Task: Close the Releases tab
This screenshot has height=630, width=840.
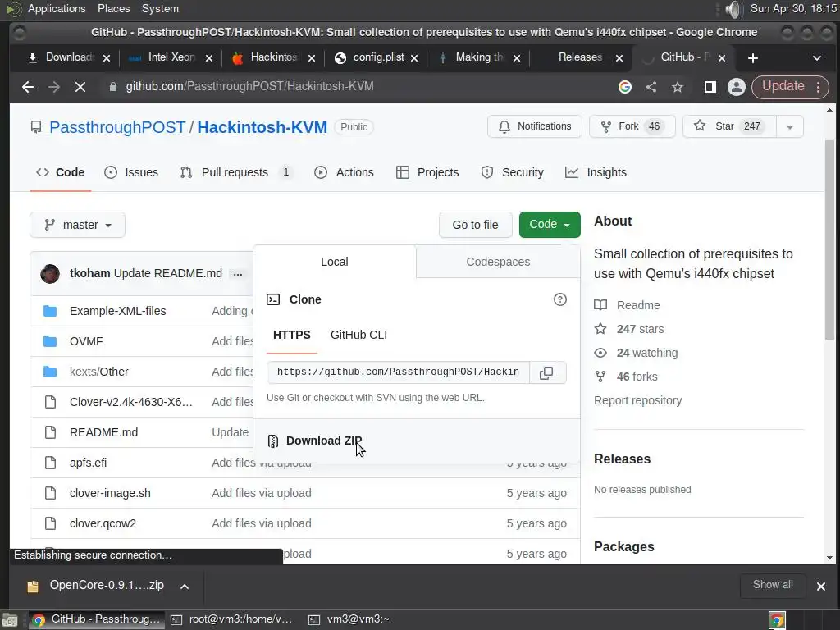Action: click(619, 58)
